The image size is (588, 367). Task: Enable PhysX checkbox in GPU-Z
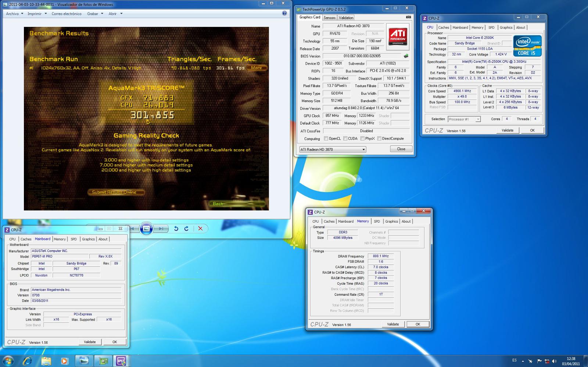coord(363,138)
